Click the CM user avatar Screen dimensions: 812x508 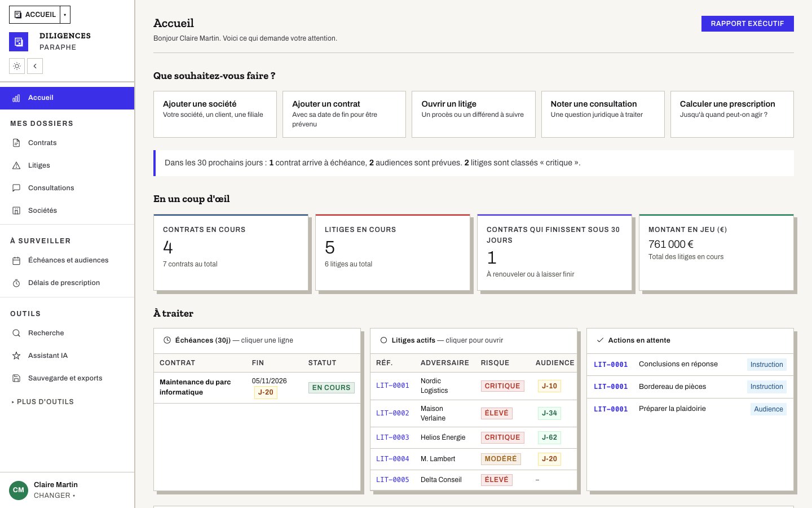click(19, 490)
